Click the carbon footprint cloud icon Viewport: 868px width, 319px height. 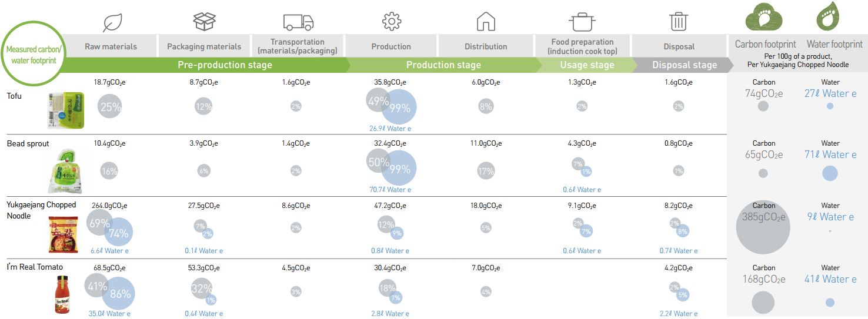point(765,16)
